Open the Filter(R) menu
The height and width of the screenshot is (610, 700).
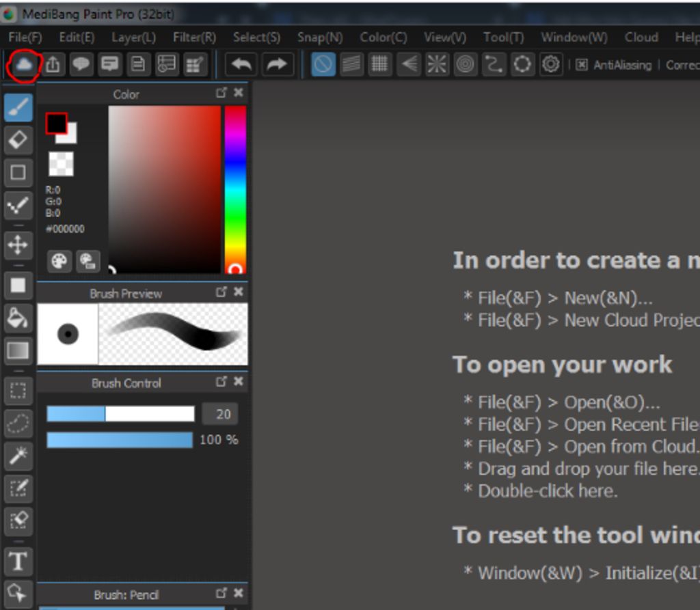[194, 38]
